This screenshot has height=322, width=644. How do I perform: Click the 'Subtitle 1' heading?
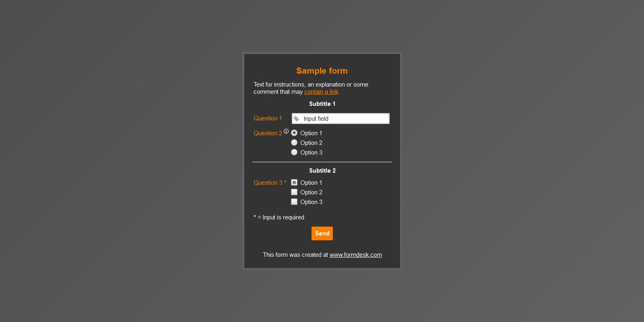[322, 104]
